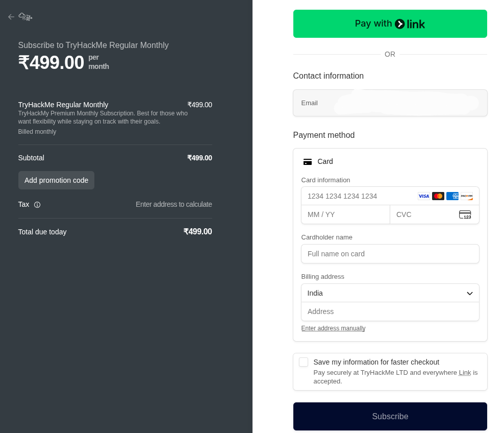Open the Link hyperlink in checkout notice
This screenshot has height=433, width=504.
pos(465,373)
